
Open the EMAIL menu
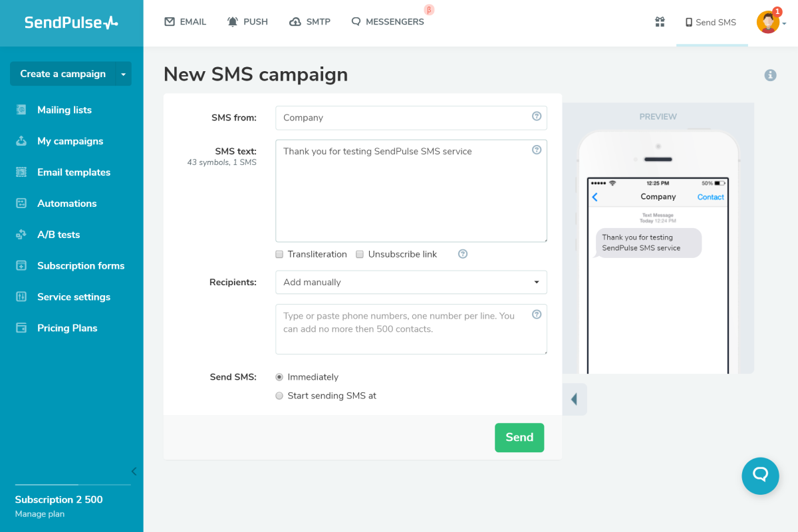coord(186,22)
